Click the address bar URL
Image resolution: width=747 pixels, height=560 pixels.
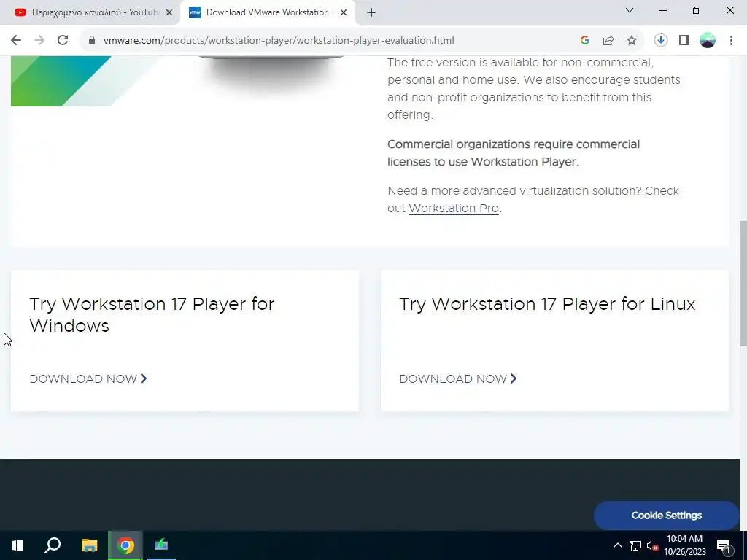tap(279, 41)
